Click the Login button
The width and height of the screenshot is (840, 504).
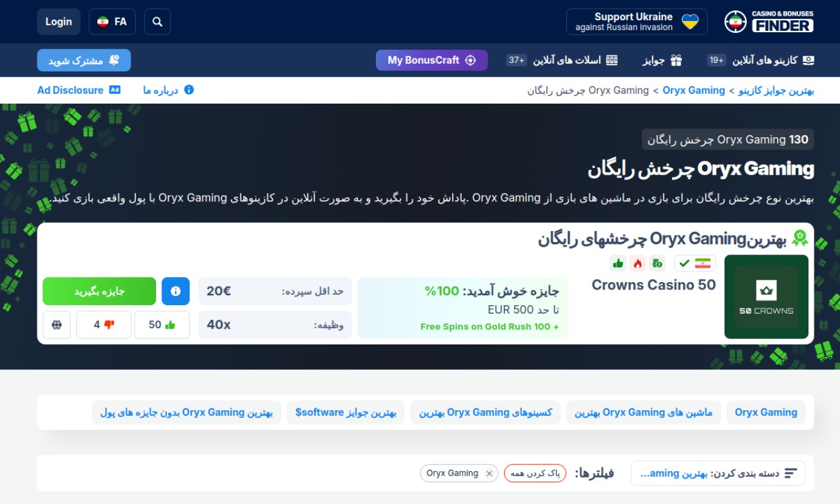(x=58, y=22)
